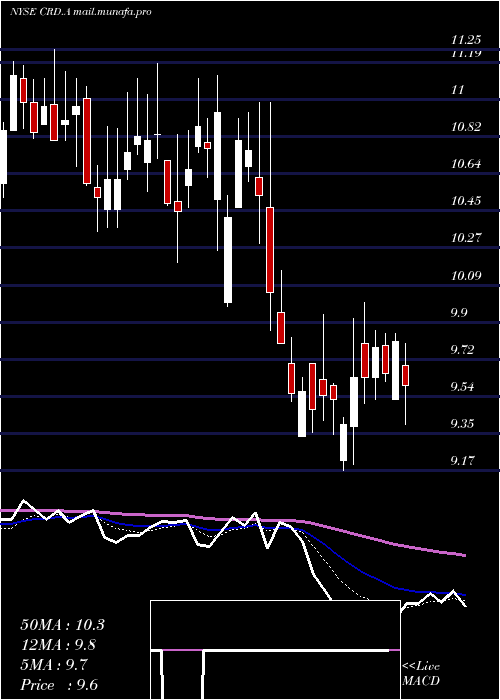This screenshot has width=500, height=700.
Task: Click the 11.19 price label
Action: point(466,54)
